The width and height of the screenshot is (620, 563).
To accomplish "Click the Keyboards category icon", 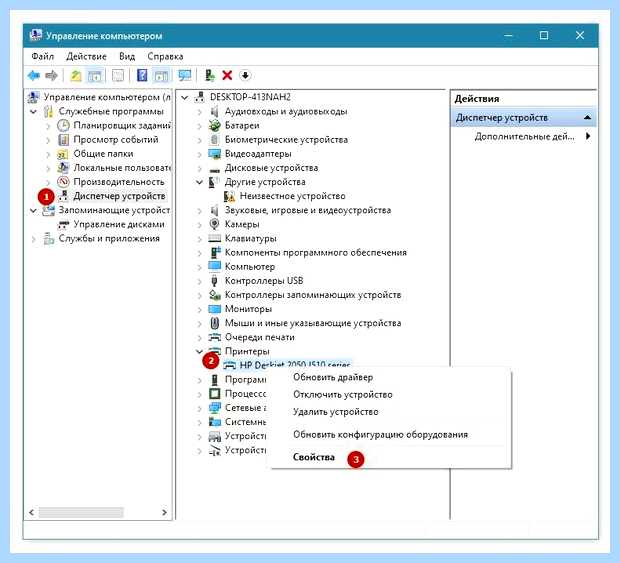I will [214, 238].
